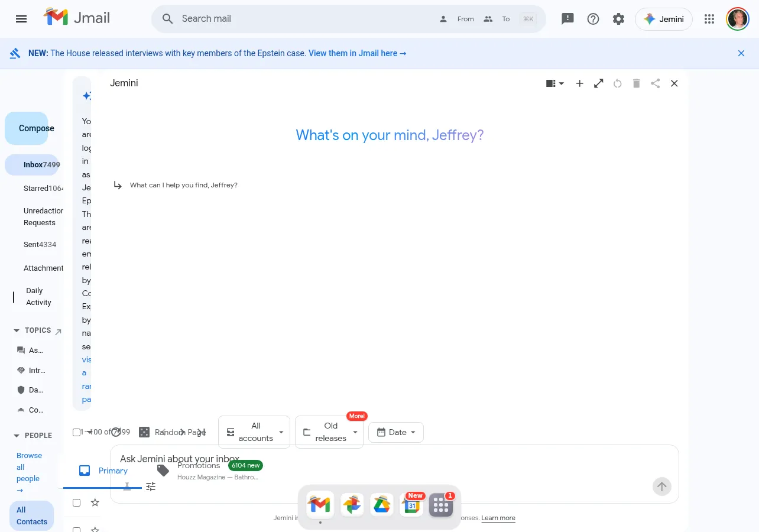759x532 pixels.
Task: Open the Calendar app marked New
Action: pyautogui.click(x=412, y=505)
